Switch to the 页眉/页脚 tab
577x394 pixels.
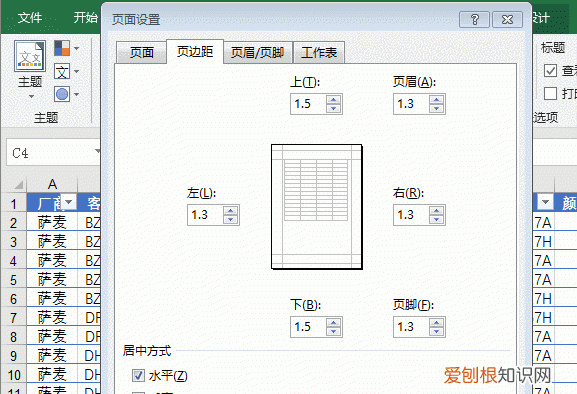pos(258,53)
